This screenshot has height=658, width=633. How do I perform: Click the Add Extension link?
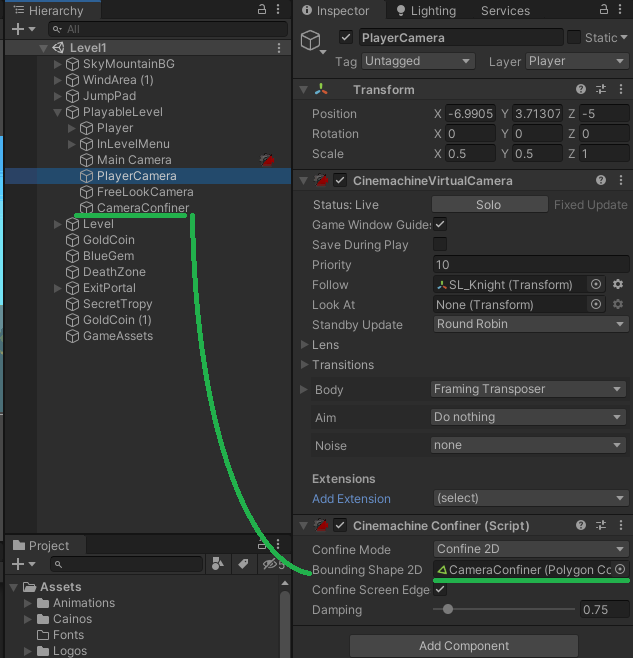[351, 499]
